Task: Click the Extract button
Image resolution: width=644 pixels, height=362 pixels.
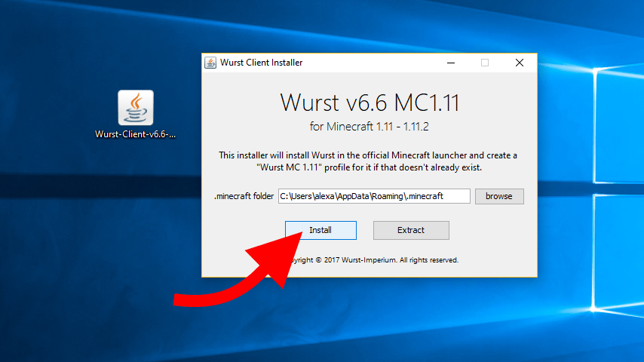Action: tap(411, 230)
